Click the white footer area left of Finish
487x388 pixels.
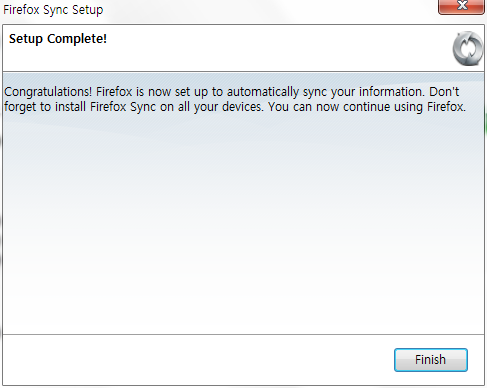197,360
